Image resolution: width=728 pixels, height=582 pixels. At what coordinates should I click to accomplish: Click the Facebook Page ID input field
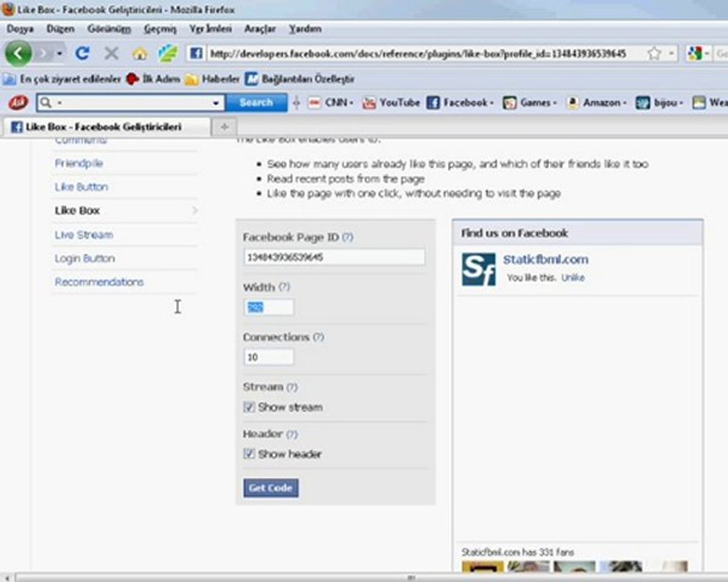coord(334,257)
